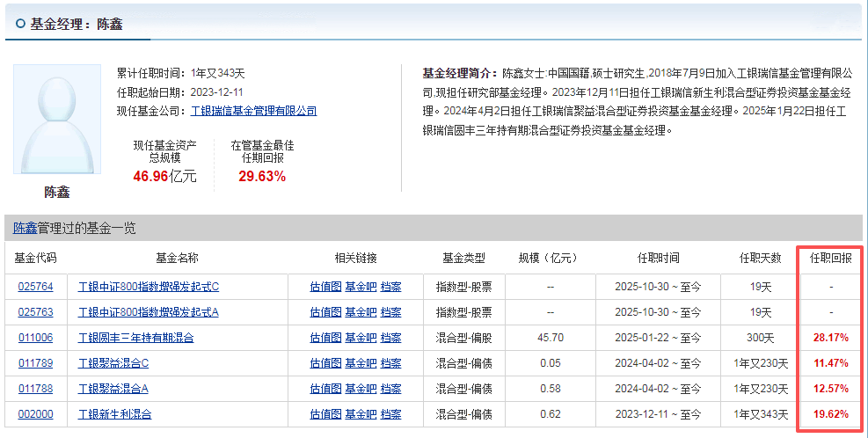
Task: Open 估值图 for 工银聚益混合C
Action: (325, 363)
